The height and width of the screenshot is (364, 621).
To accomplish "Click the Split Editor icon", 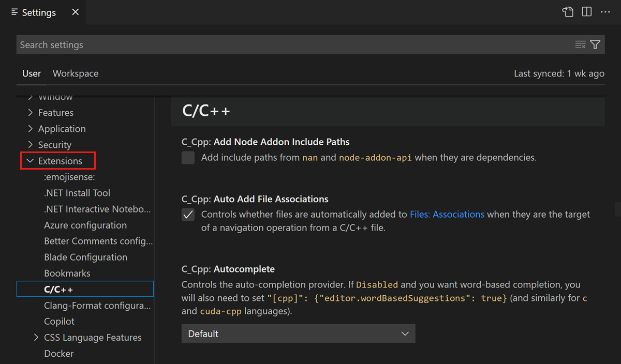I will (x=586, y=11).
